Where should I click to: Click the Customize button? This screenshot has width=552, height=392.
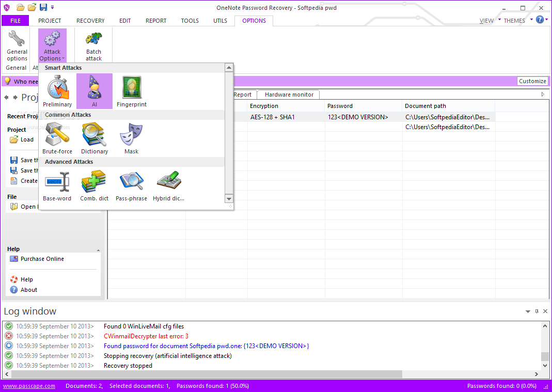click(532, 81)
